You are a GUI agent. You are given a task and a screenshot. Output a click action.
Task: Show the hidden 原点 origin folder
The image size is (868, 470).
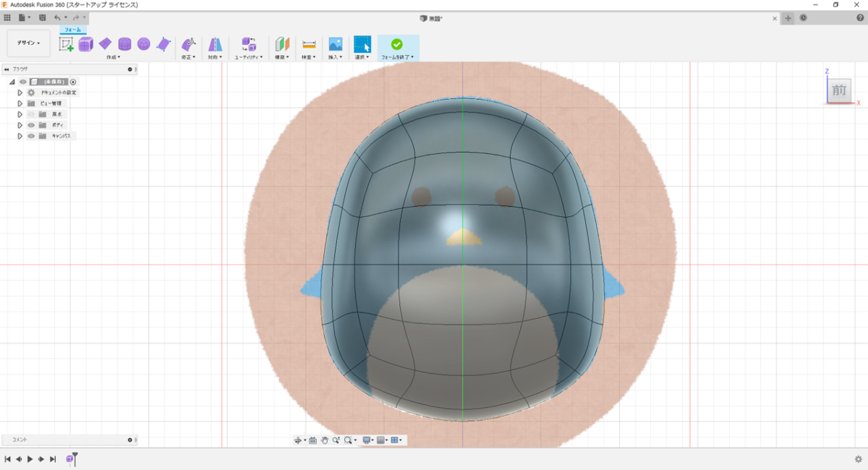pyautogui.click(x=31, y=114)
